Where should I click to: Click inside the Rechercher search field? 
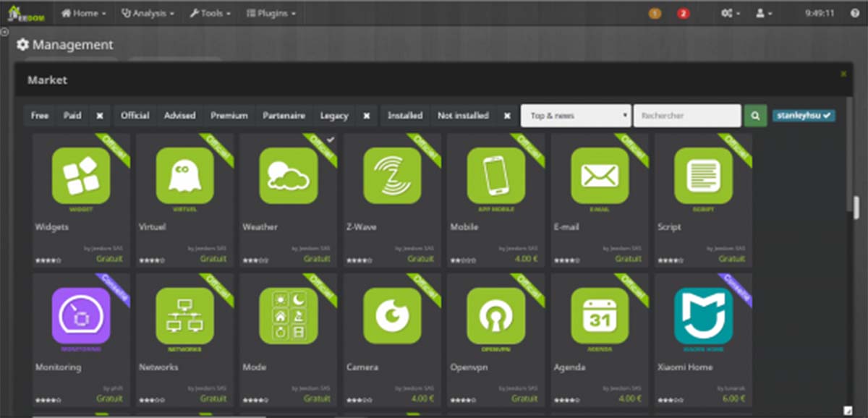(687, 115)
